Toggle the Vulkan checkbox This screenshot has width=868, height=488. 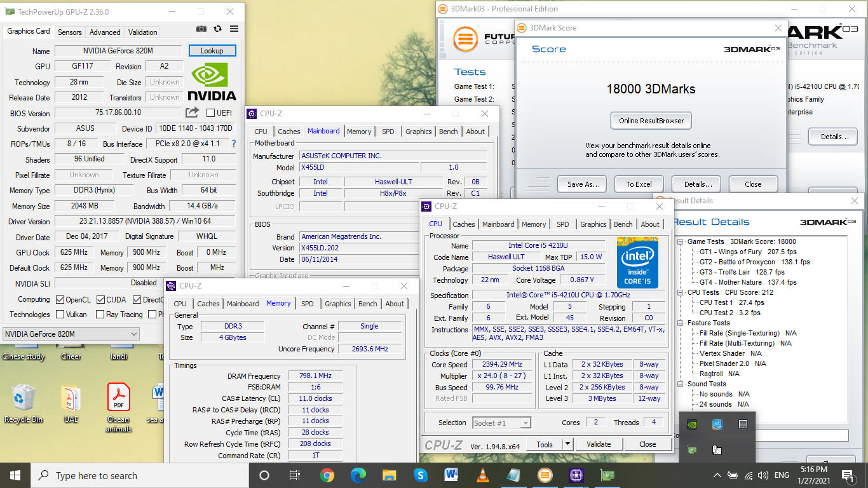[x=60, y=314]
